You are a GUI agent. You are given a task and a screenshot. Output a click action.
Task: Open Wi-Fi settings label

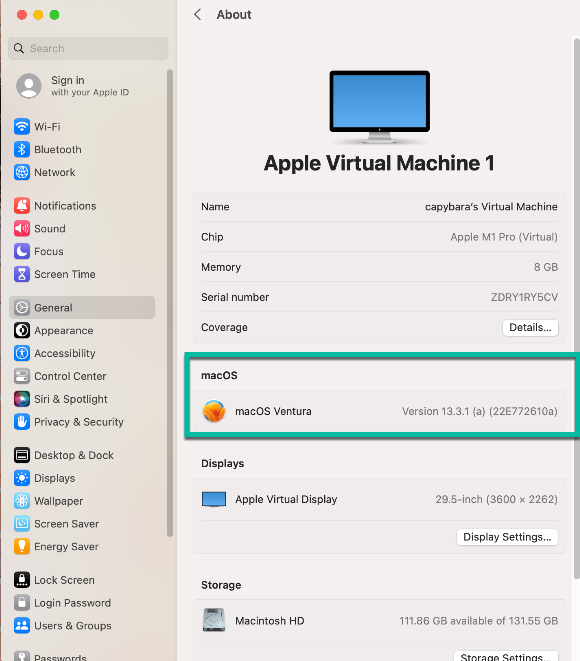tap(47, 126)
